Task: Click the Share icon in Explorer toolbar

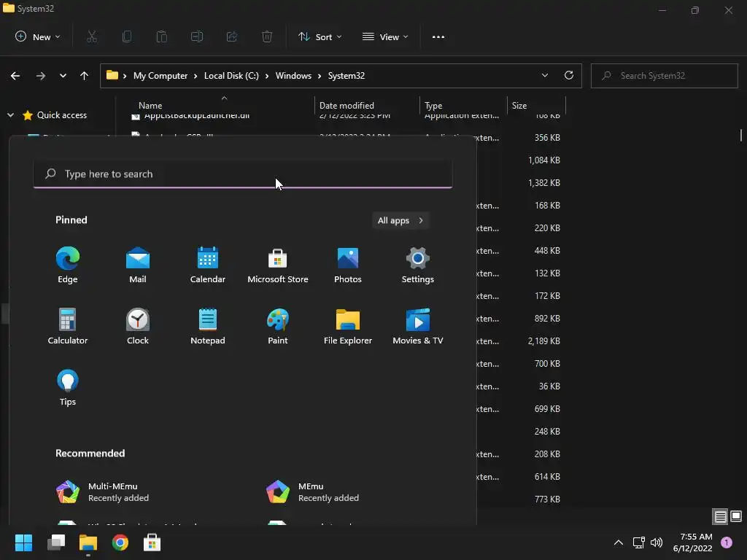Action: (232, 36)
